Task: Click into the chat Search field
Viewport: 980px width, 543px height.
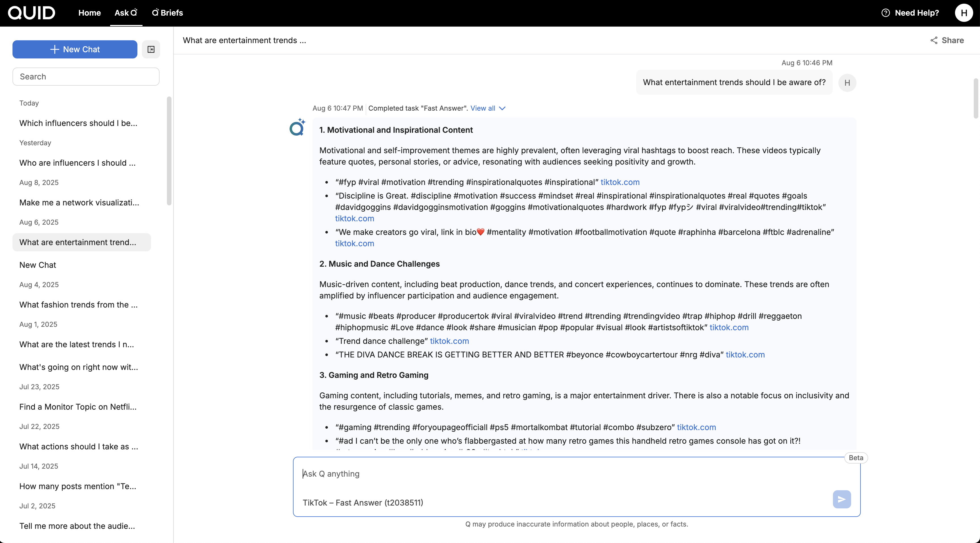Action: [86, 77]
